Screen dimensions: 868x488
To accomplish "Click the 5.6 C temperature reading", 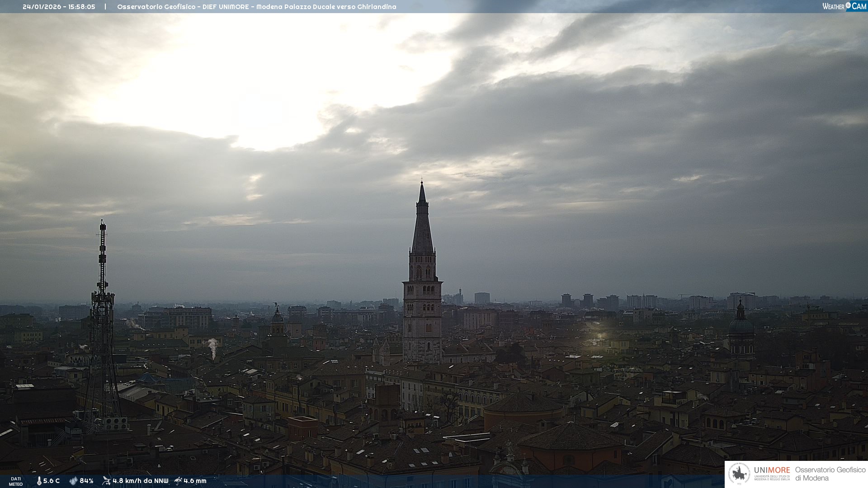I will click(x=52, y=481).
